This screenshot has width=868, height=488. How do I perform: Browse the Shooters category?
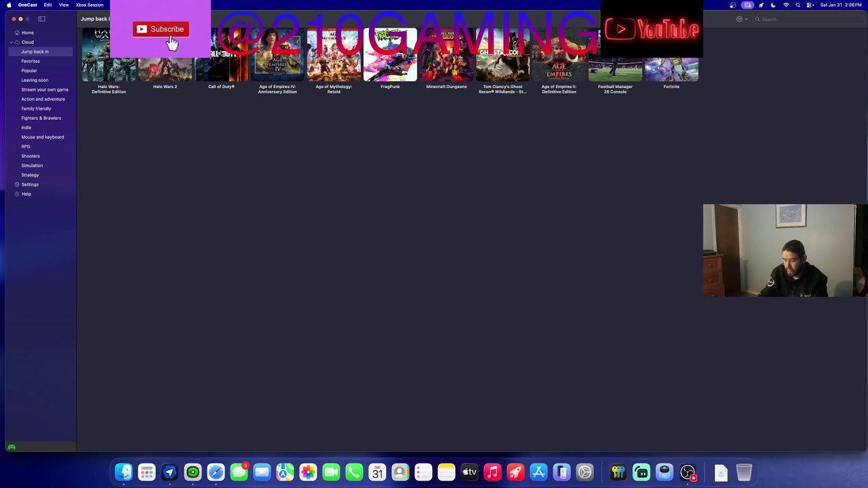click(31, 156)
